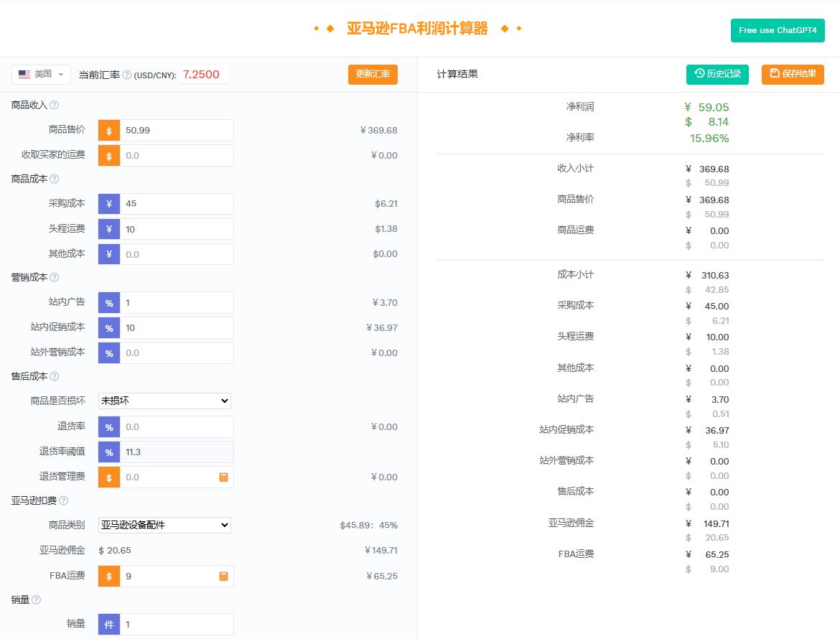
Task: Click help icon next to 商品成本
Action: pyautogui.click(x=54, y=179)
